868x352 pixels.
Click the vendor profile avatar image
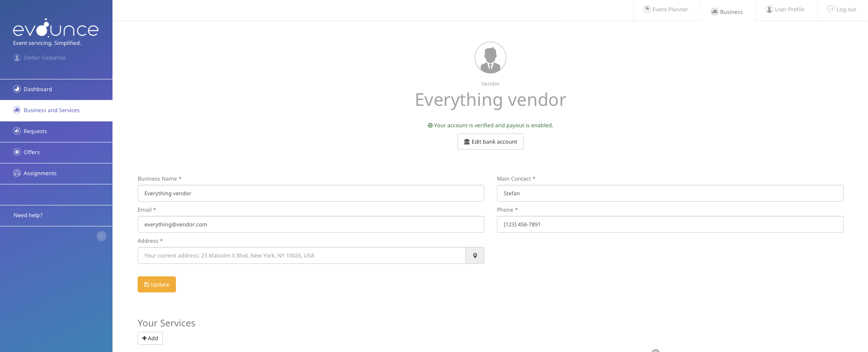[x=490, y=58]
